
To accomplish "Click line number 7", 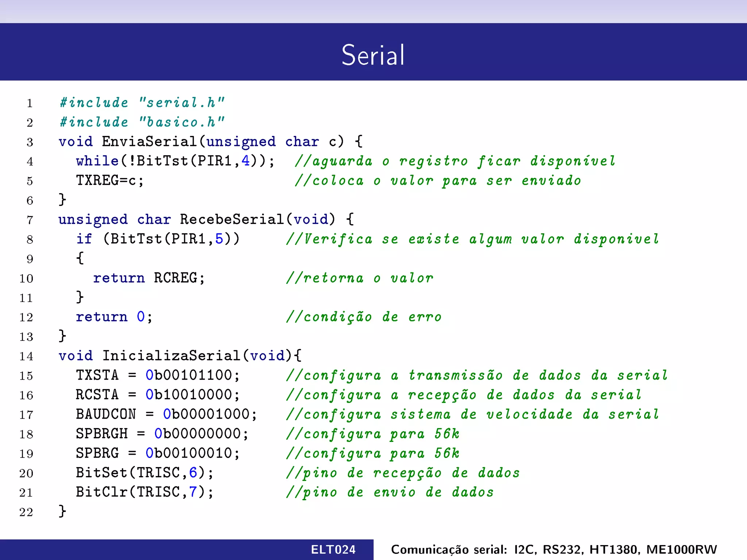I will (30, 220).
